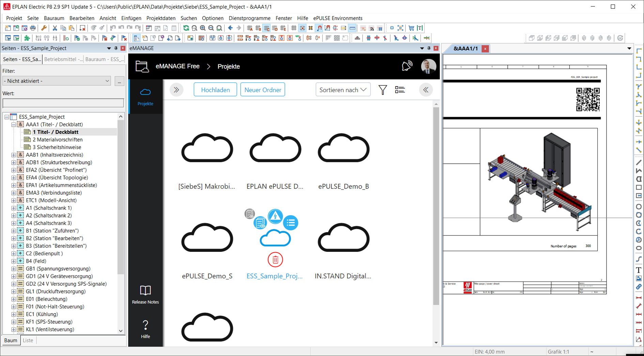Viewport: 644px width, 356px height.
Task: Click the Neuer Ordner button
Action: (262, 90)
